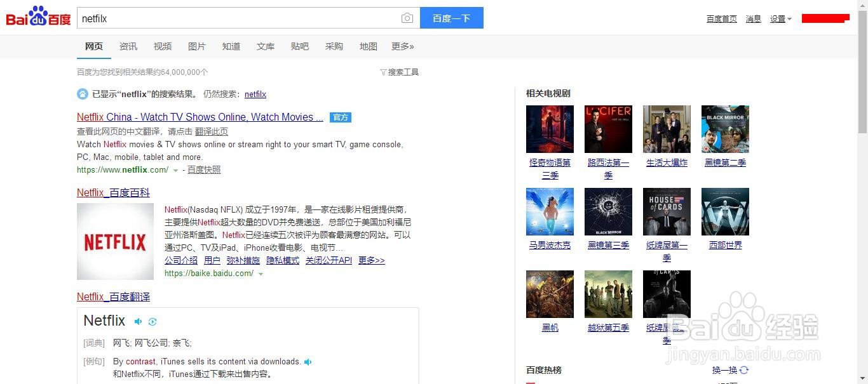Open the Netflix_百度百科 result

click(113, 192)
